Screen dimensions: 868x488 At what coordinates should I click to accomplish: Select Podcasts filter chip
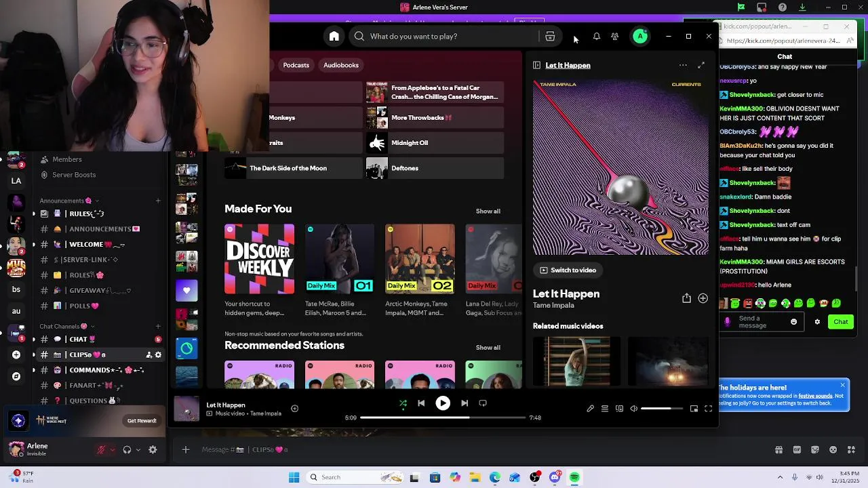coord(296,65)
